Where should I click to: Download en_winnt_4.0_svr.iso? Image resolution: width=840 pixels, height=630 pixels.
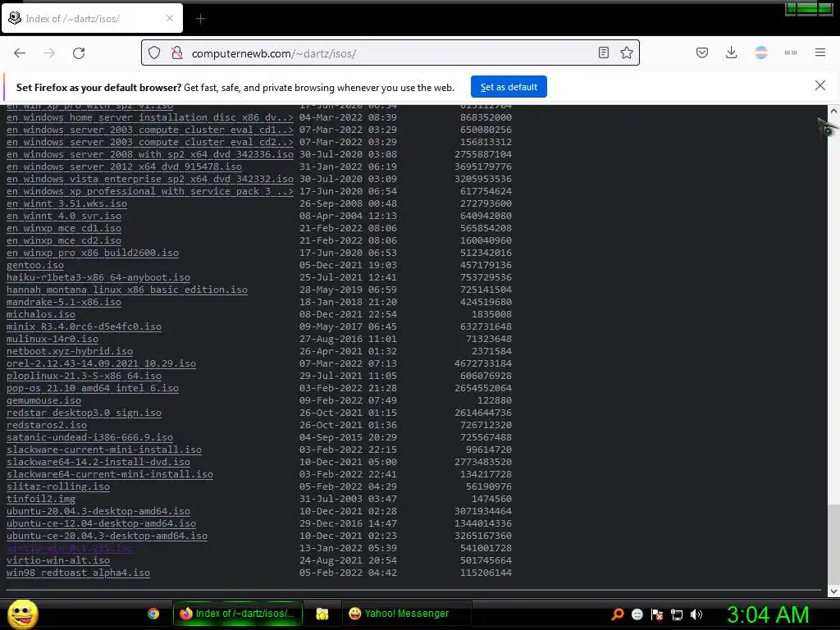[x=64, y=216]
